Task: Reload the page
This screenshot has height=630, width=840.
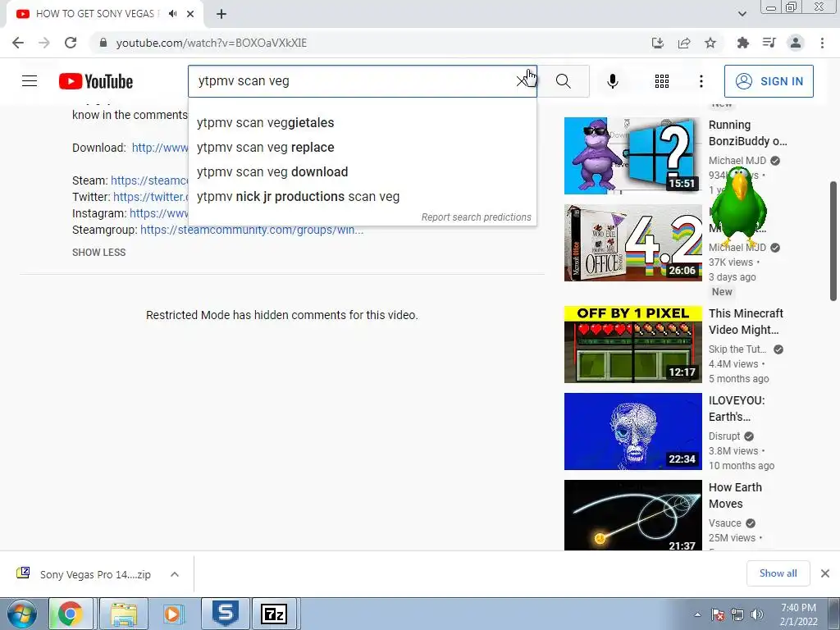Action: tap(71, 43)
